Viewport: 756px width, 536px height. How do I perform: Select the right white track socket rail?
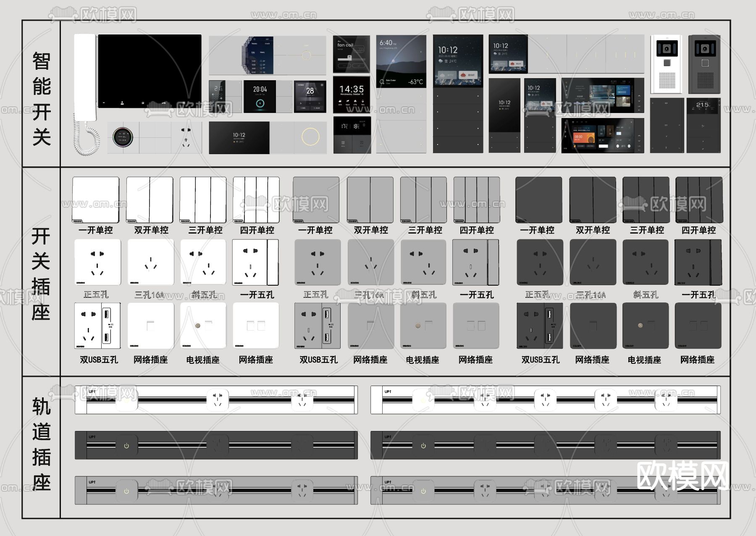click(546, 400)
